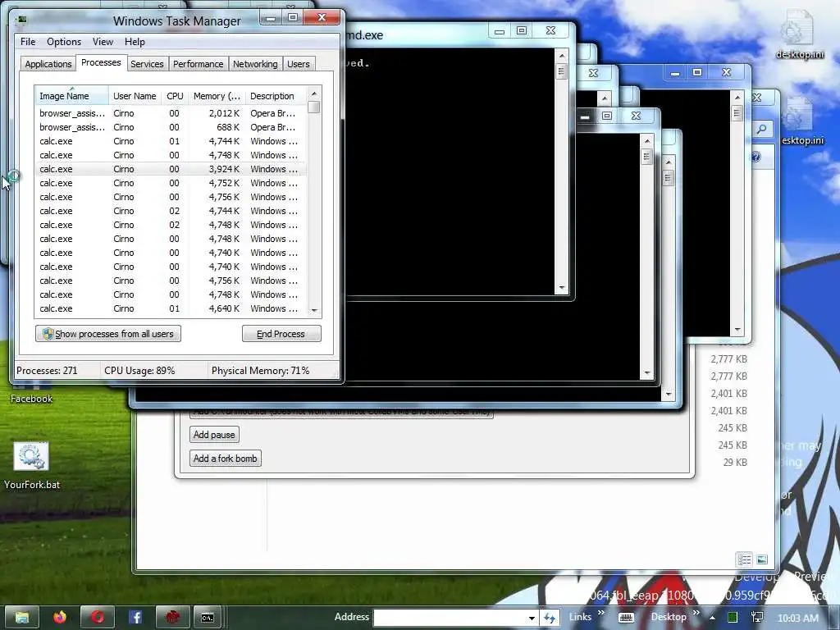
Task: Switch to the Performance tab
Action: tap(198, 64)
